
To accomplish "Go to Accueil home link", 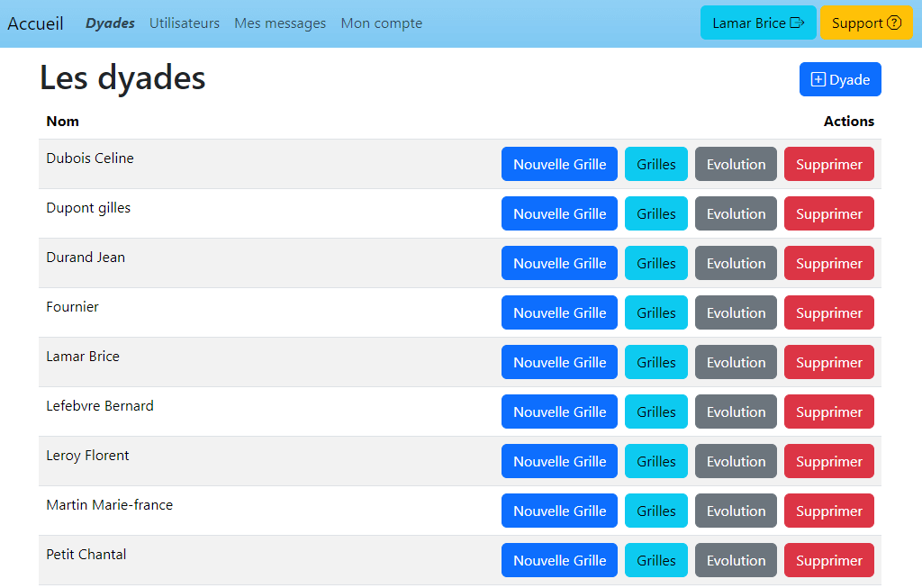I will coord(36,23).
